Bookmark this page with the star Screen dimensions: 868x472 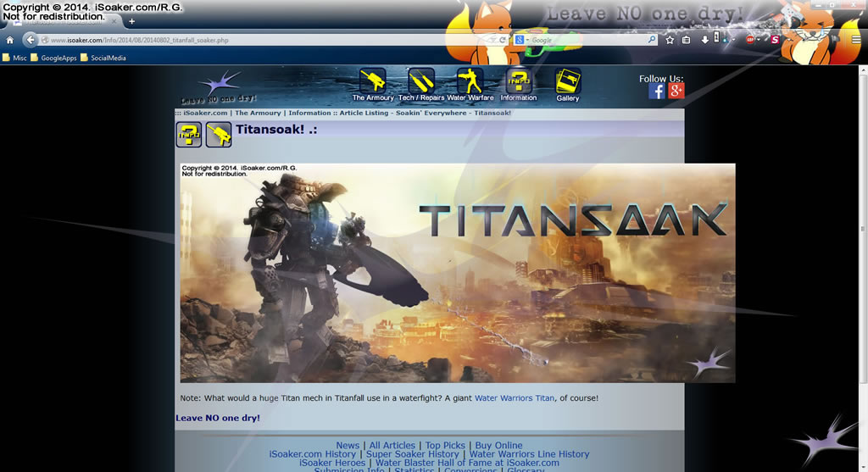pos(670,40)
